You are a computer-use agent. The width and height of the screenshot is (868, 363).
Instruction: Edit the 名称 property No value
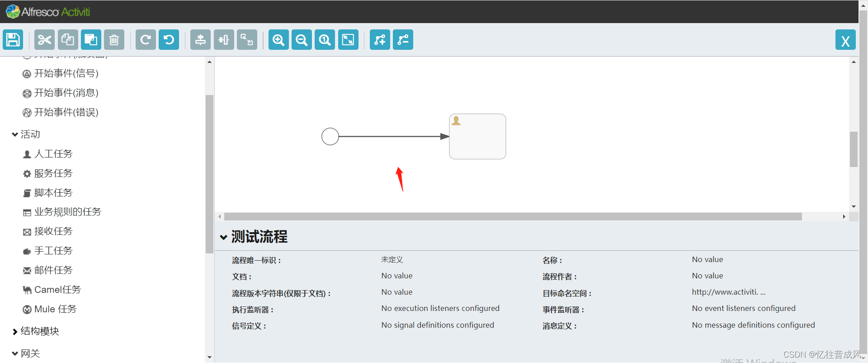(708, 259)
